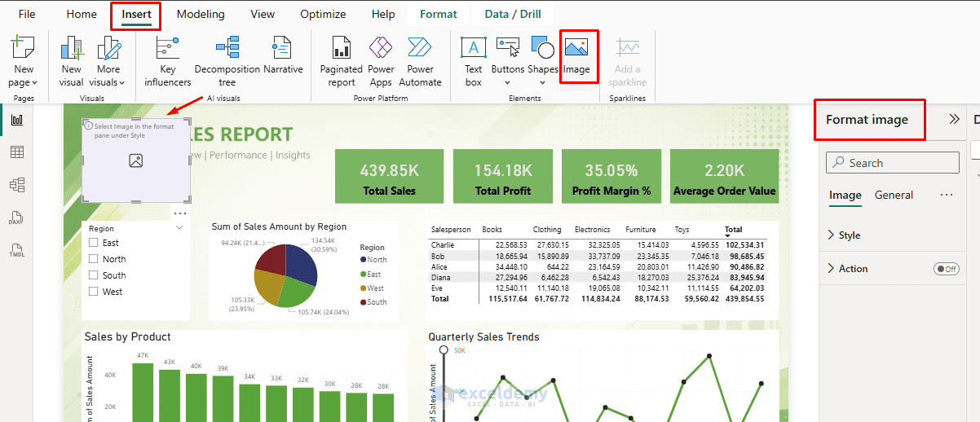Click the Salesperson column header

pos(451,230)
